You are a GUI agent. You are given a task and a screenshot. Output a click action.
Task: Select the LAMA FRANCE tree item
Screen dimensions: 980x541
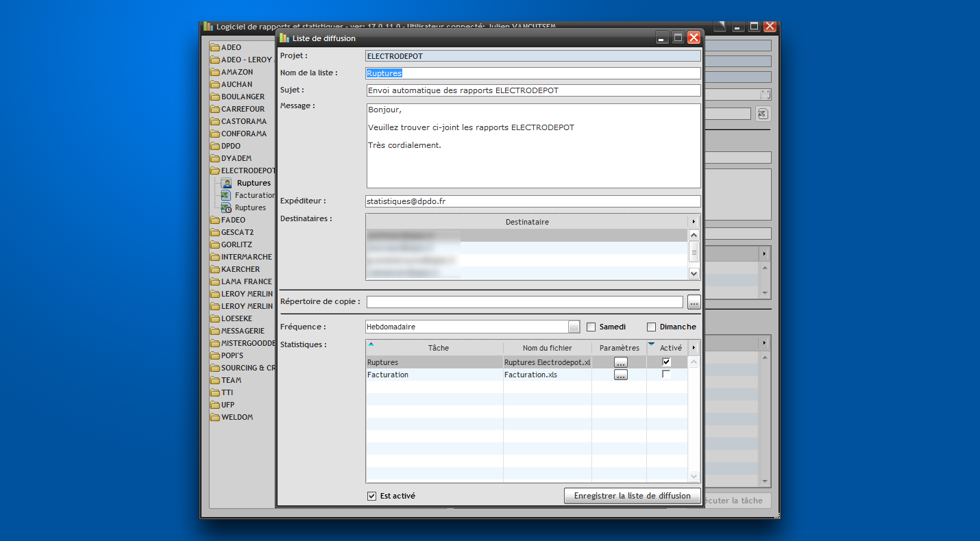click(x=247, y=281)
